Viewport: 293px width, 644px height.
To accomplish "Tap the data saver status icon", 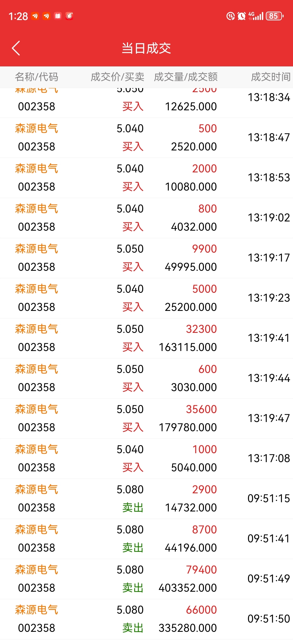I will 231,16.
